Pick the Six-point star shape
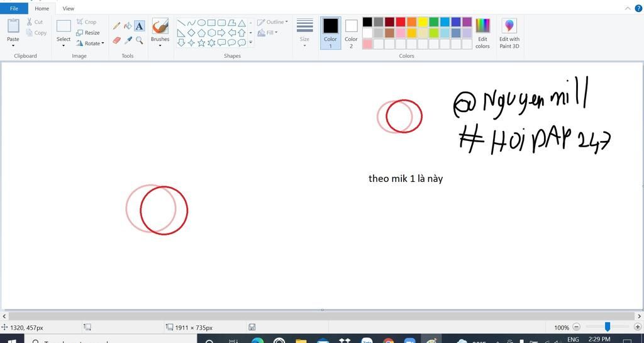644x343 pixels. [x=211, y=43]
